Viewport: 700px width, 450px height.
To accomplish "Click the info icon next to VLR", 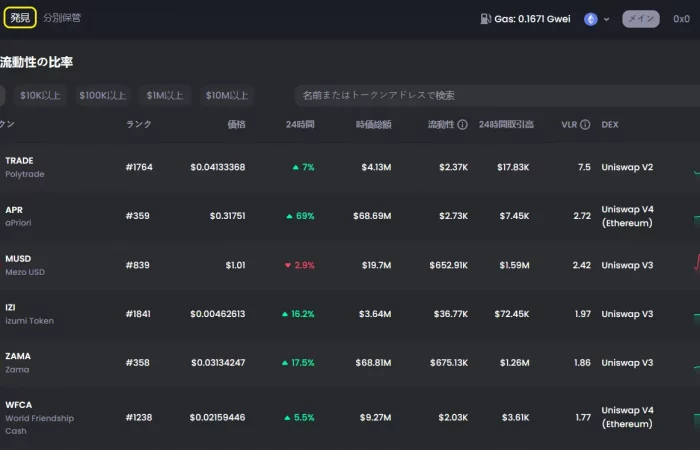I will 585,125.
